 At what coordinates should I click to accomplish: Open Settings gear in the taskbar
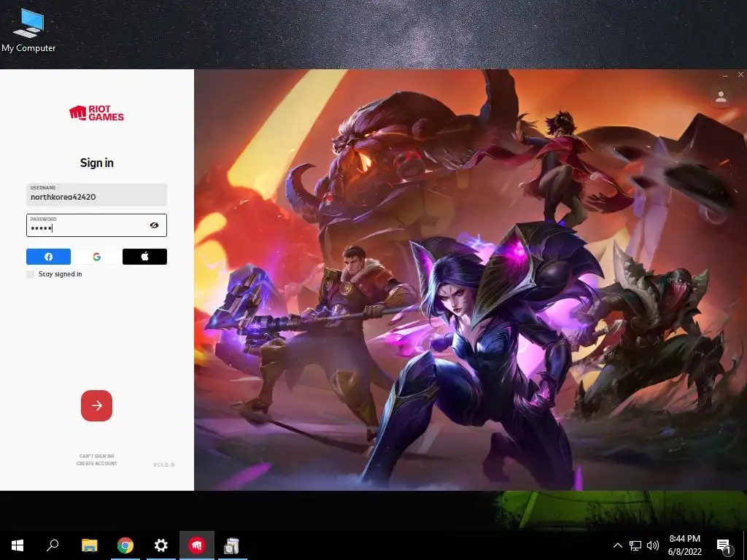click(161, 545)
